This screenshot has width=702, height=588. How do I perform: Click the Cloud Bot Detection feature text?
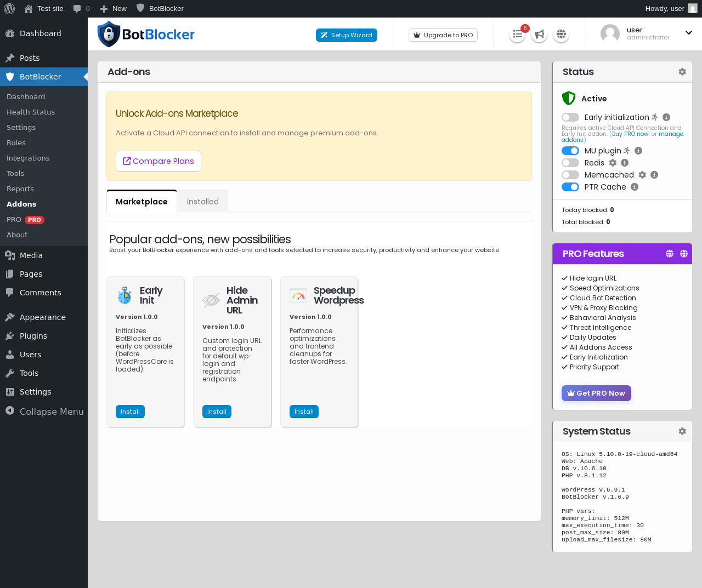[x=603, y=298]
